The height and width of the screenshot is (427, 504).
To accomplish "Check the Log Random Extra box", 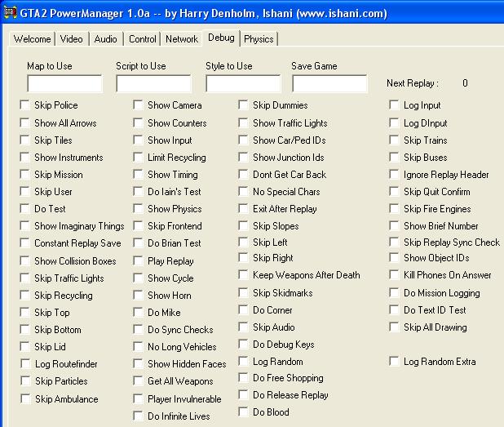I will [395, 362].
